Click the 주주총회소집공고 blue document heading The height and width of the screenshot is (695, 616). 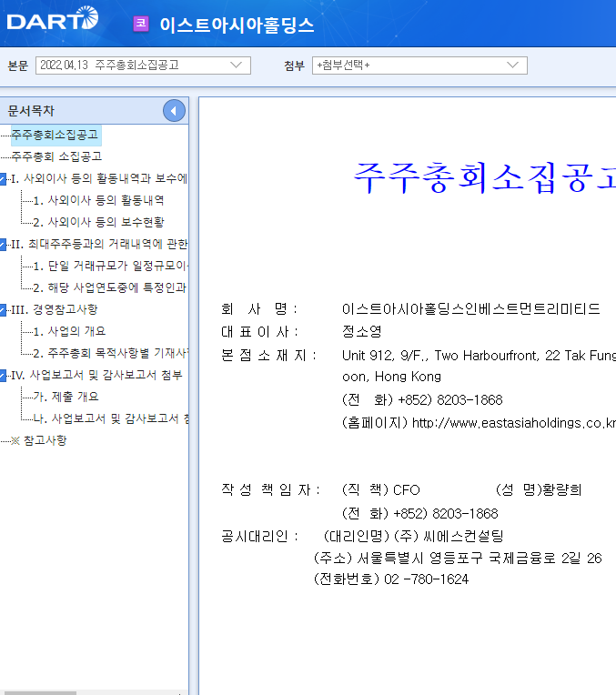click(x=484, y=177)
